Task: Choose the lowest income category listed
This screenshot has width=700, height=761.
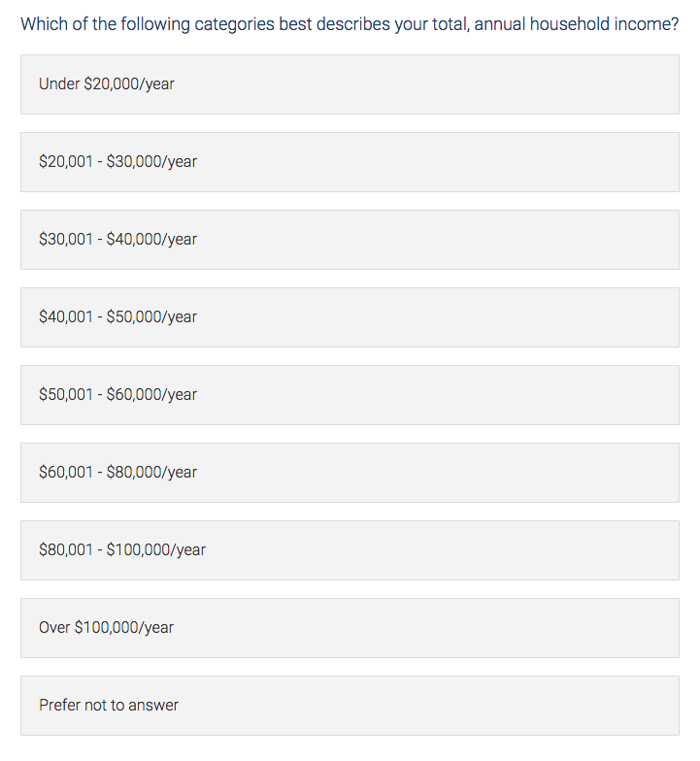Action: [350, 84]
